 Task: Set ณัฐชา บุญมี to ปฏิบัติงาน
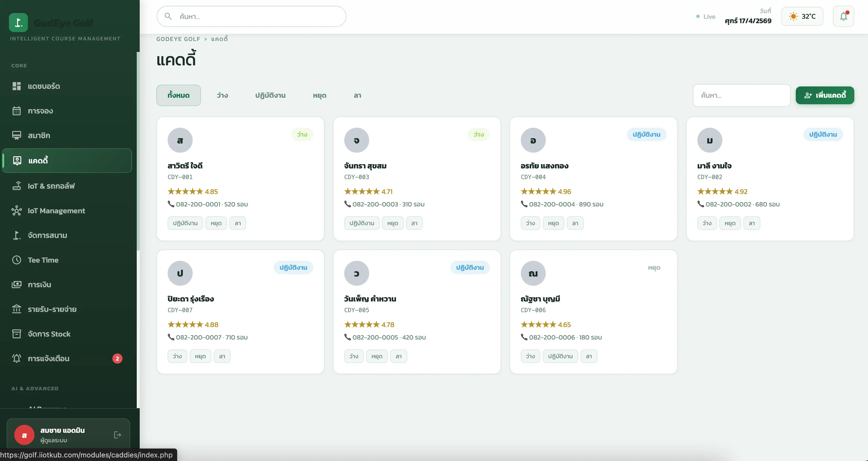(560, 356)
